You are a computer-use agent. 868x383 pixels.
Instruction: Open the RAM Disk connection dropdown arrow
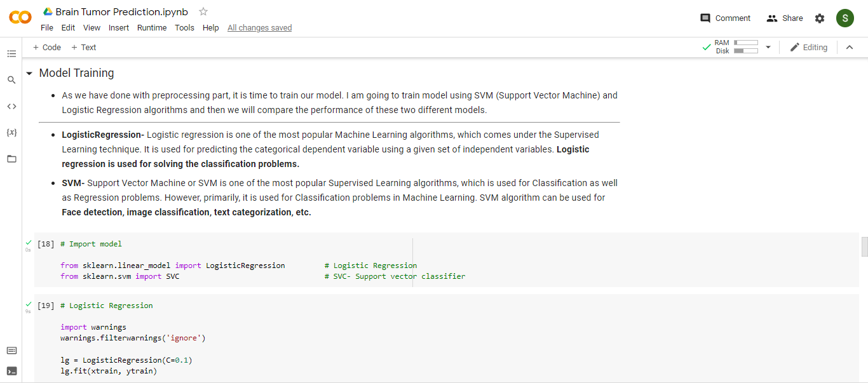768,47
